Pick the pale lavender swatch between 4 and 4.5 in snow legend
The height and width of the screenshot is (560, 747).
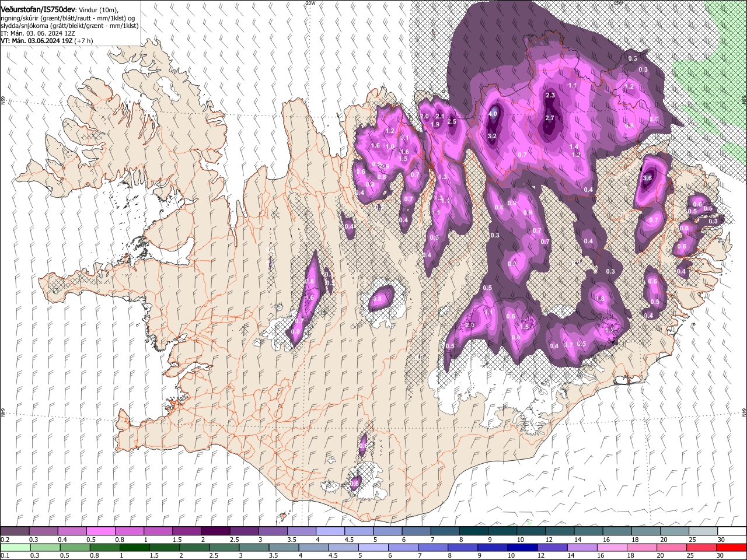pyautogui.click(x=330, y=531)
